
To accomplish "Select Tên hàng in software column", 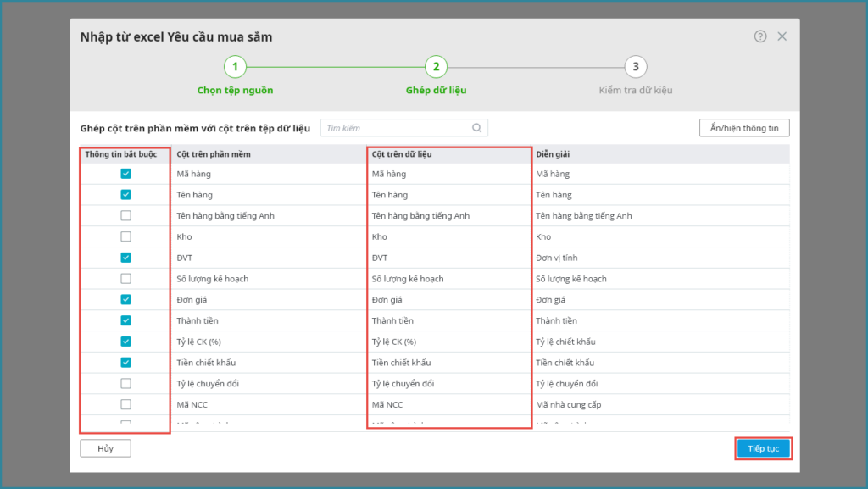I will [269, 195].
